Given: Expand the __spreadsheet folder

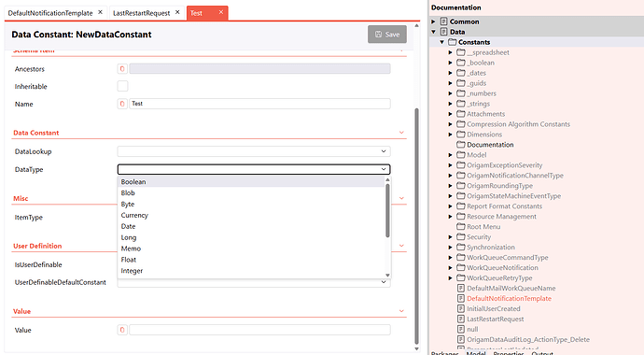Looking at the screenshot, I should point(450,52).
